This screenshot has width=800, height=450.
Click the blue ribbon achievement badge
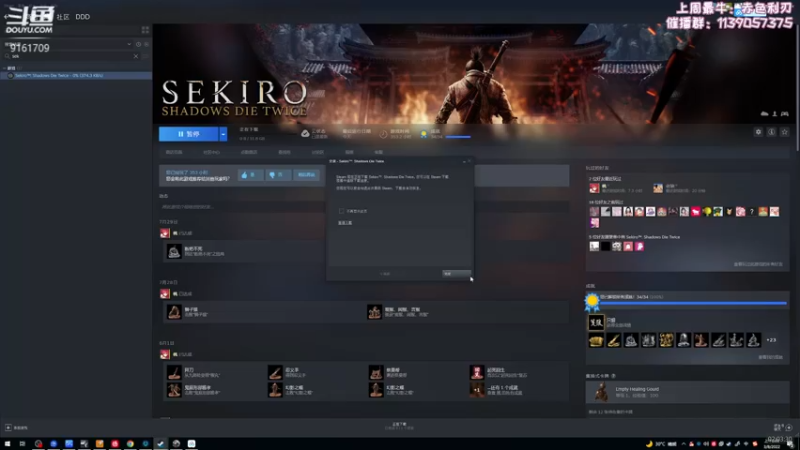pos(592,302)
